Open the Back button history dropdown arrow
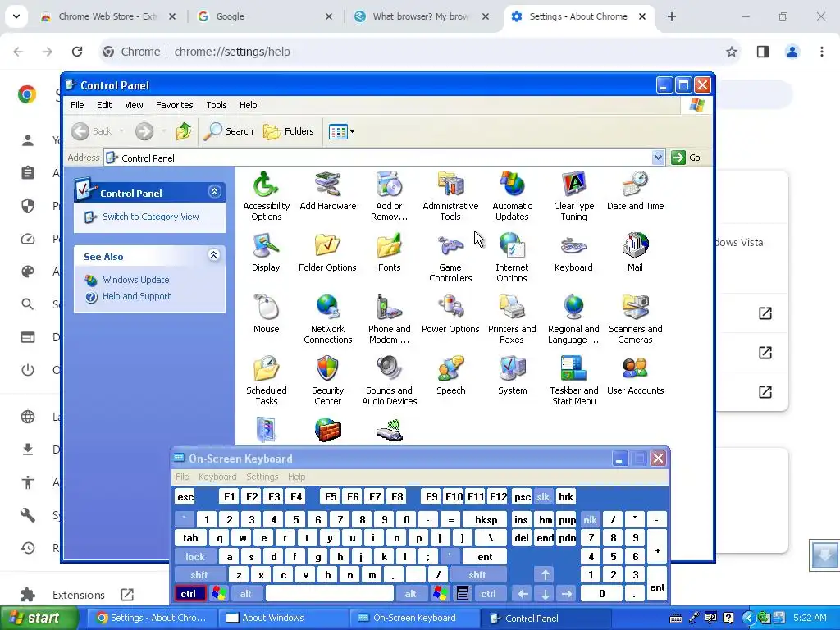This screenshot has height=630, width=840. [121, 131]
